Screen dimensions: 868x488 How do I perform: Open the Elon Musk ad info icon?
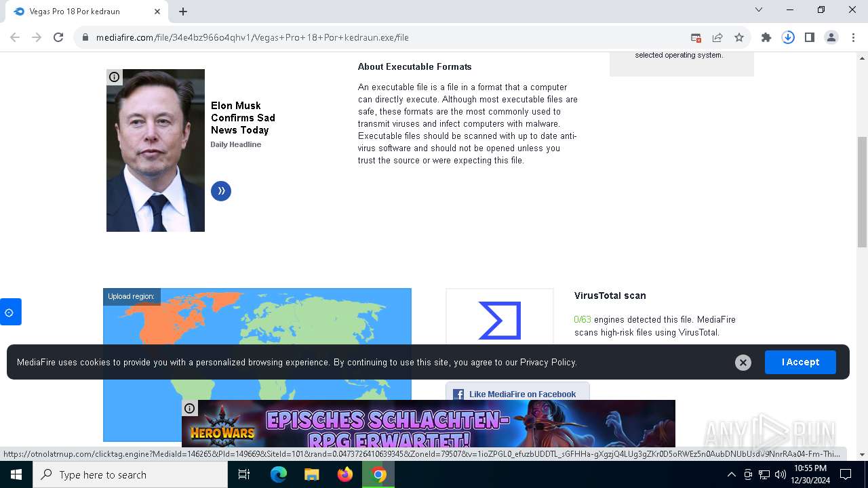point(114,77)
